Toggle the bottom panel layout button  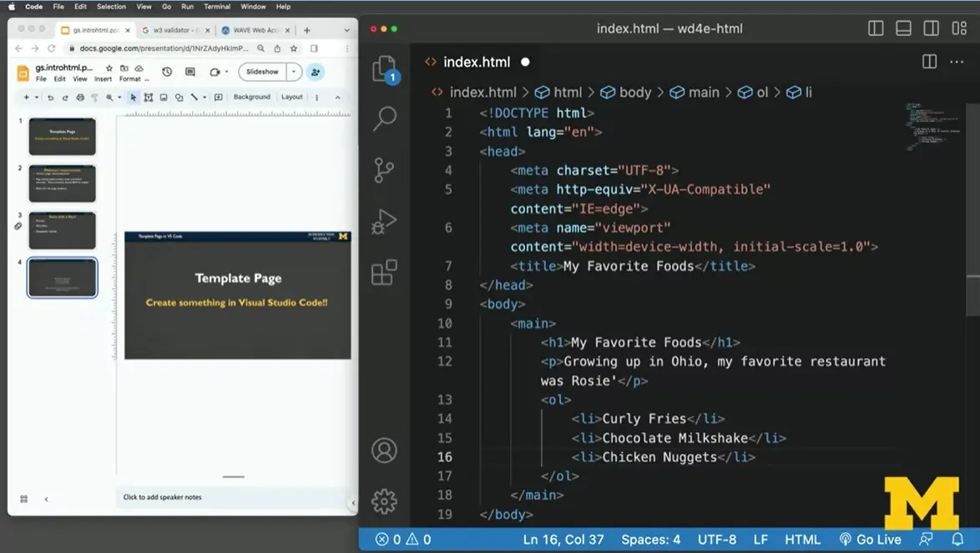click(903, 28)
